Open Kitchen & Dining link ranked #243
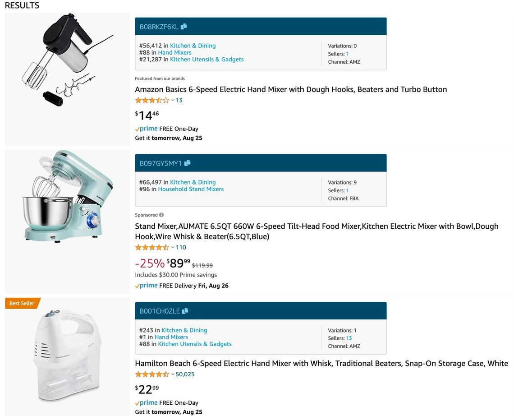The width and height of the screenshot is (532, 416). tap(184, 330)
